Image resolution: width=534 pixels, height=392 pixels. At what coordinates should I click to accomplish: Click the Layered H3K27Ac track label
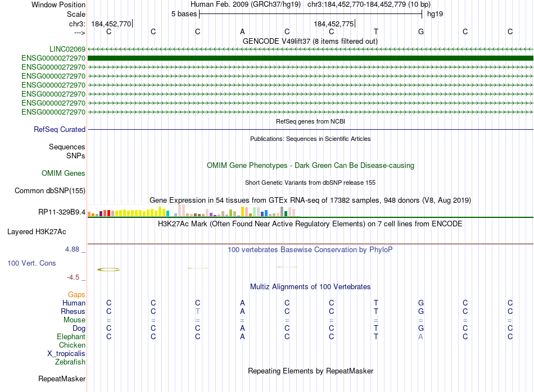(x=37, y=232)
